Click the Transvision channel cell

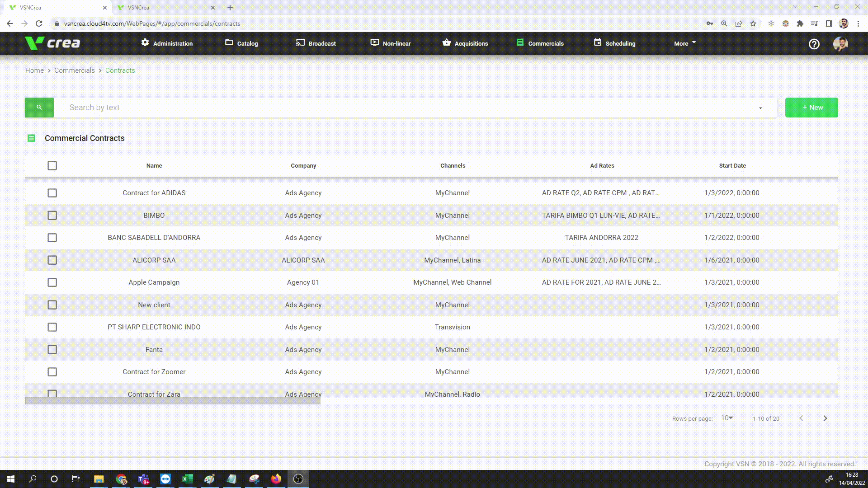[x=453, y=327]
